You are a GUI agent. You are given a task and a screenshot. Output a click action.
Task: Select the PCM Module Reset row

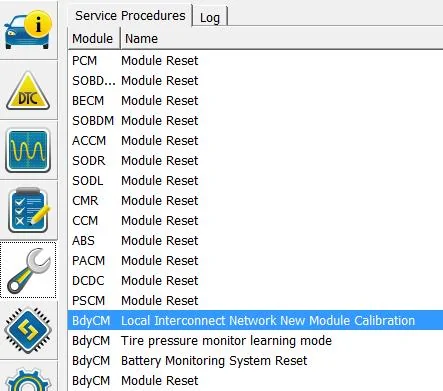[255, 61]
